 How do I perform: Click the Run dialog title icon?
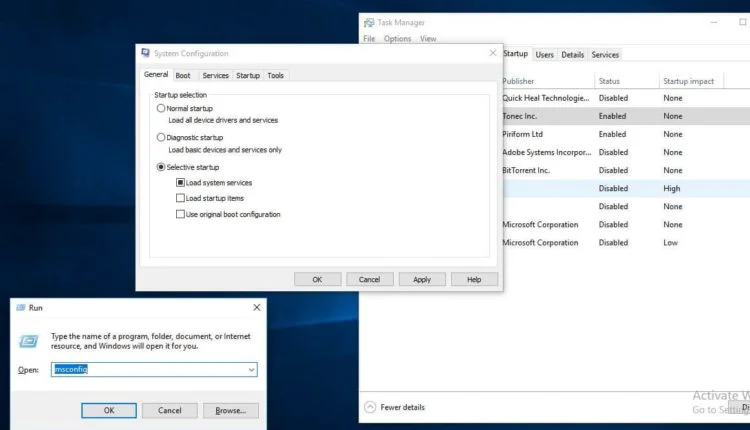click(x=21, y=308)
